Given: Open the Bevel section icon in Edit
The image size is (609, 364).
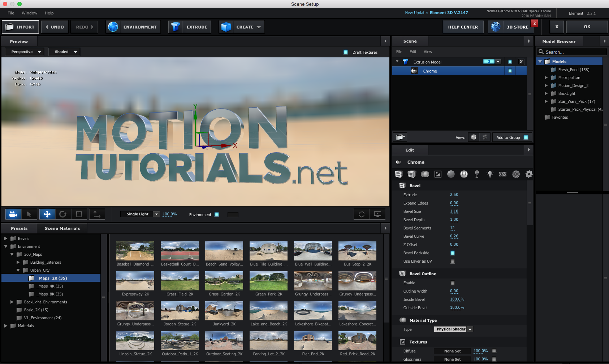Looking at the screenshot, I should click(x=398, y=174).
